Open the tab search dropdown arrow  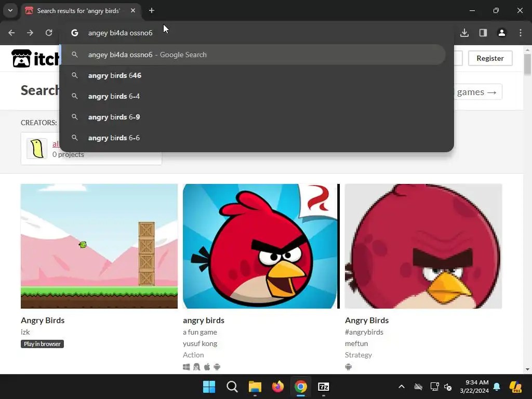click(x=10, y=10)
